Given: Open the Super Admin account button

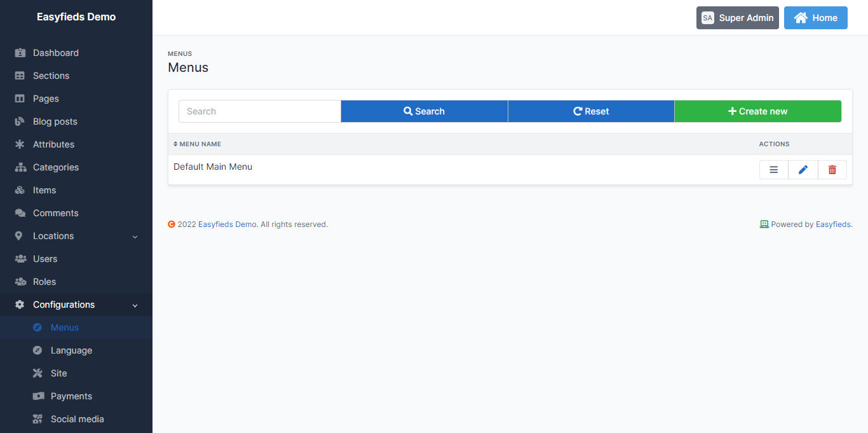Looking at the screenshot, I should (738, 18).
